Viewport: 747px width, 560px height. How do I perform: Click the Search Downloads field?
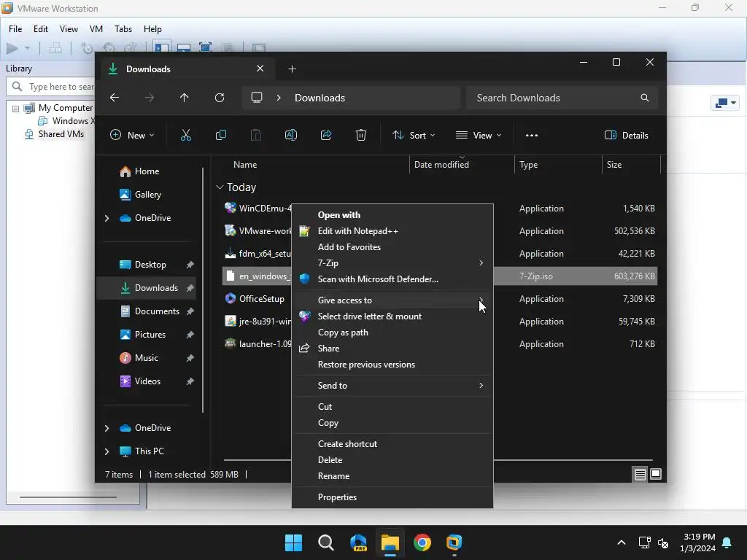tap(562, 98)
